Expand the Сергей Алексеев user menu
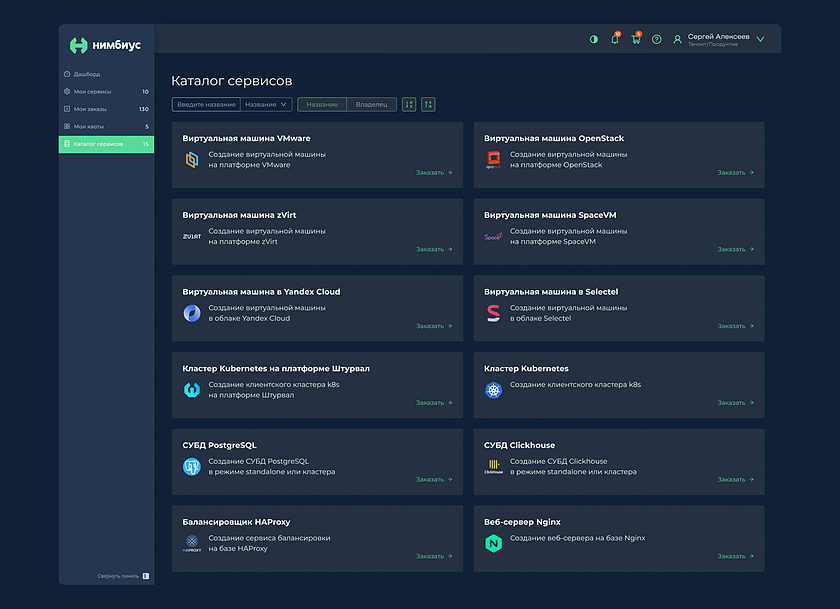Viewport: 840px width, 609px height. (760, 39)
